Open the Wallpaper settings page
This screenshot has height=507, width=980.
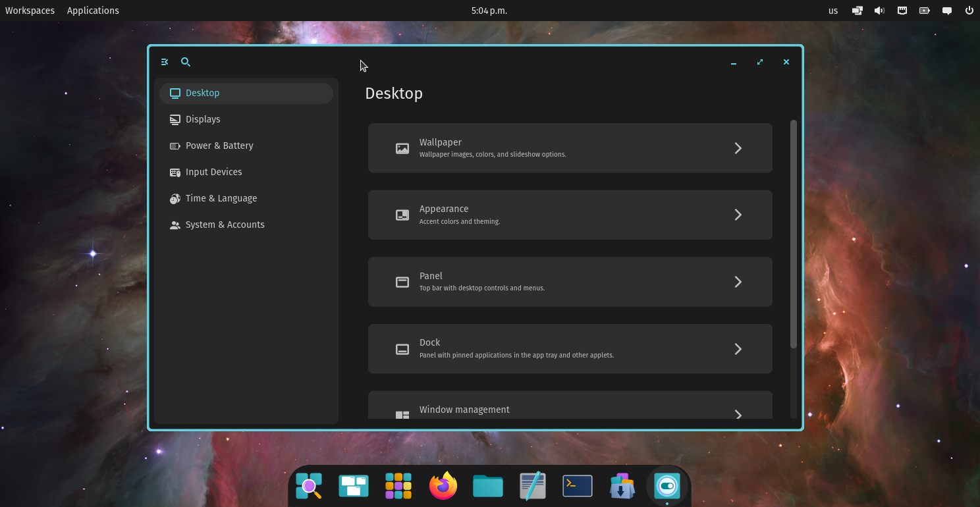[x=570, y=148]
